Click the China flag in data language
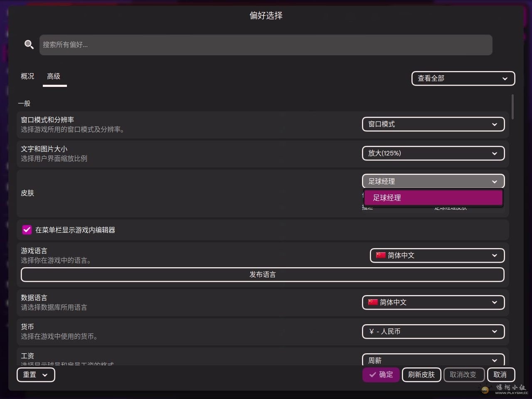The height and width of the screenshot is (399, 532). point(373,302)
